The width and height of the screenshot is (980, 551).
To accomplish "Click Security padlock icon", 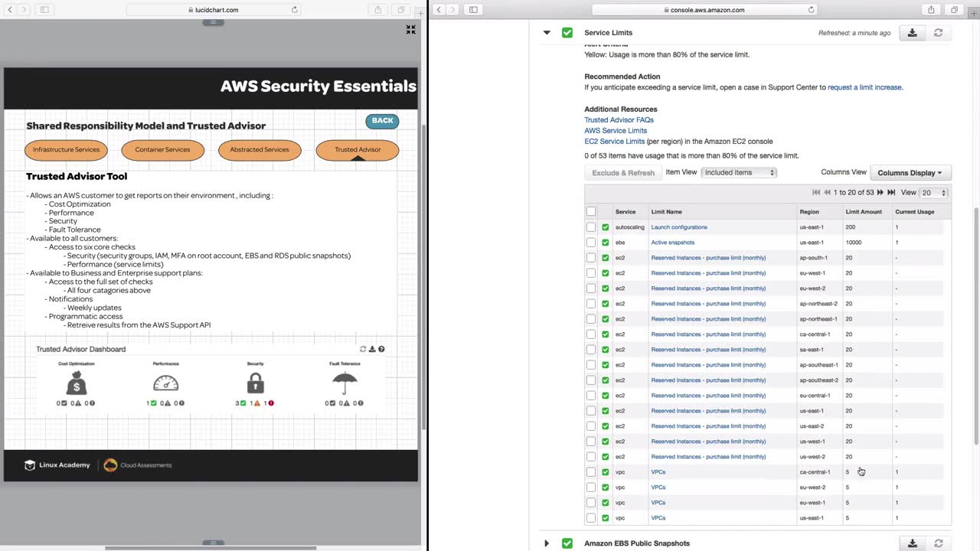I will click(256, 383).
